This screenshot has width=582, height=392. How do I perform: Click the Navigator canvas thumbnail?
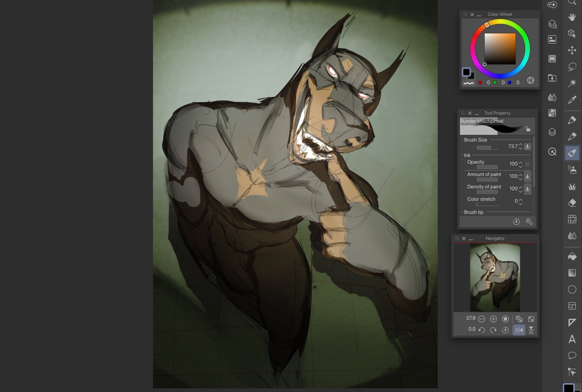click(x=495, y=278)
